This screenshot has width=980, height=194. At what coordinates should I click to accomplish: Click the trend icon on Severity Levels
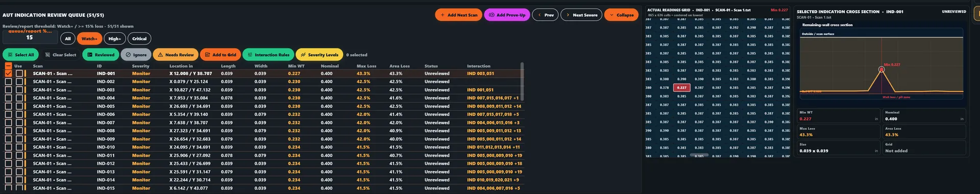[x=303, y=55]
